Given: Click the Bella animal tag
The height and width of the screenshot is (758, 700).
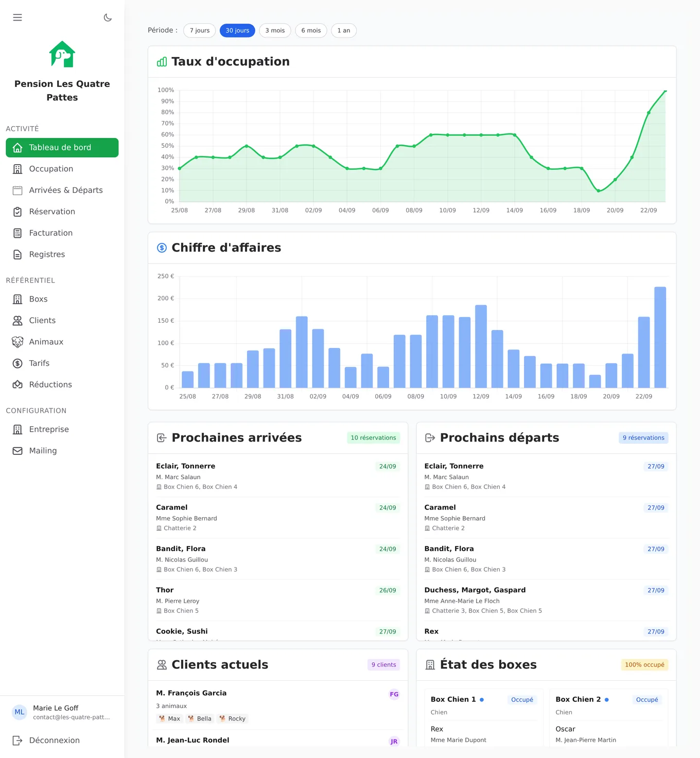Looking at the screenshot, I should pos(200,719).
